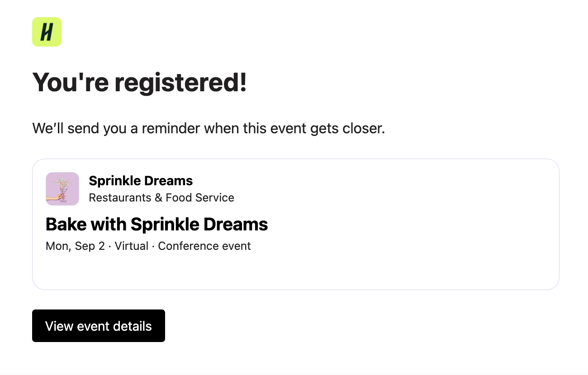Image resolution: width=588 pixels, height=375 pixels.
Task: Select the reminder notice text
Action: [x=208, y=128]
